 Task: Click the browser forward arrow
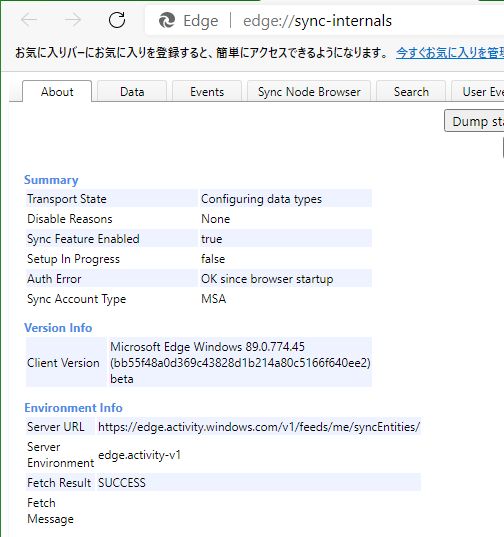coord(73,20)
